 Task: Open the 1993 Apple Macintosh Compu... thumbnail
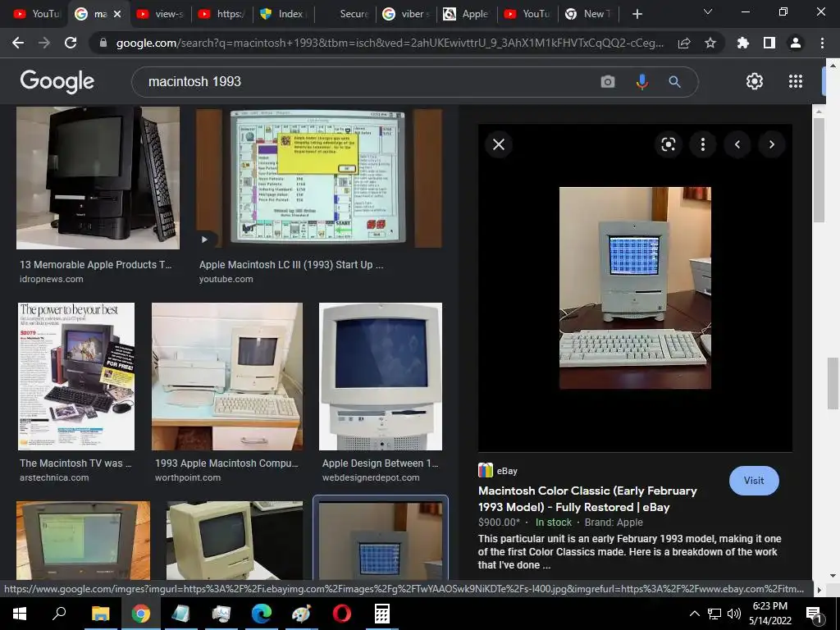(227, 376)
